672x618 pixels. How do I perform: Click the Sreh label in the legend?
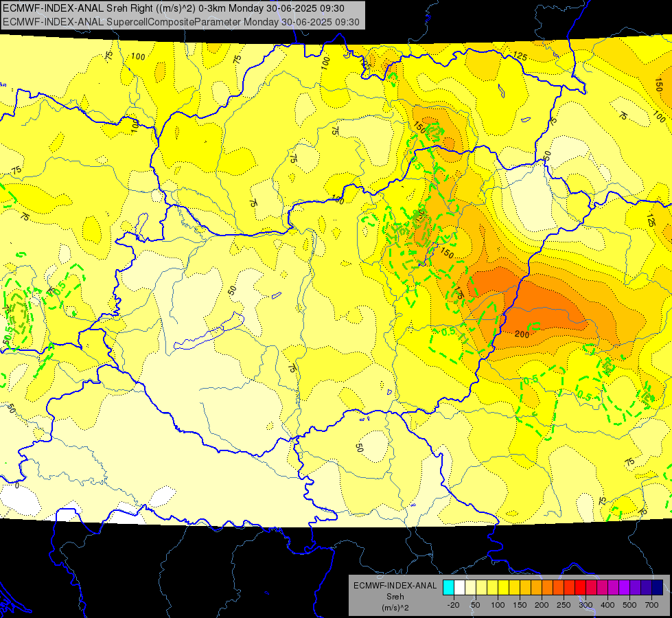pyautogui.click(x=395, y=597)
